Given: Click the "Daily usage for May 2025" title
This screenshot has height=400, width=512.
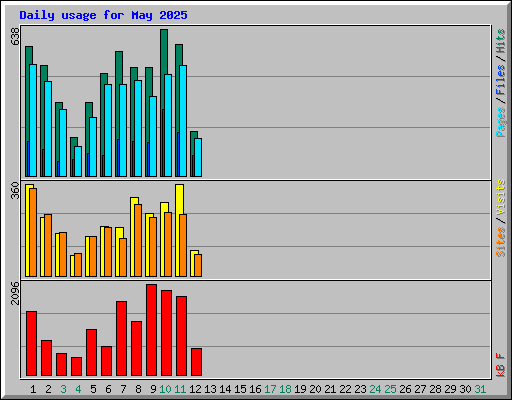Looking at the screenshot, I should 103,15.
